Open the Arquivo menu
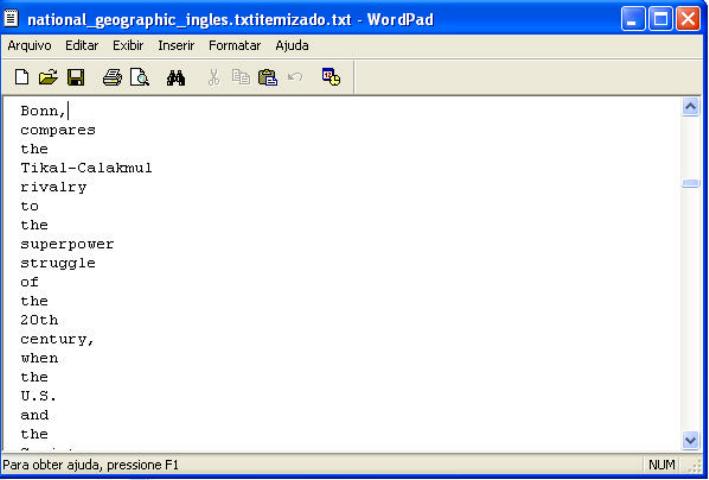The image size is (709, 480). [29, 46]
